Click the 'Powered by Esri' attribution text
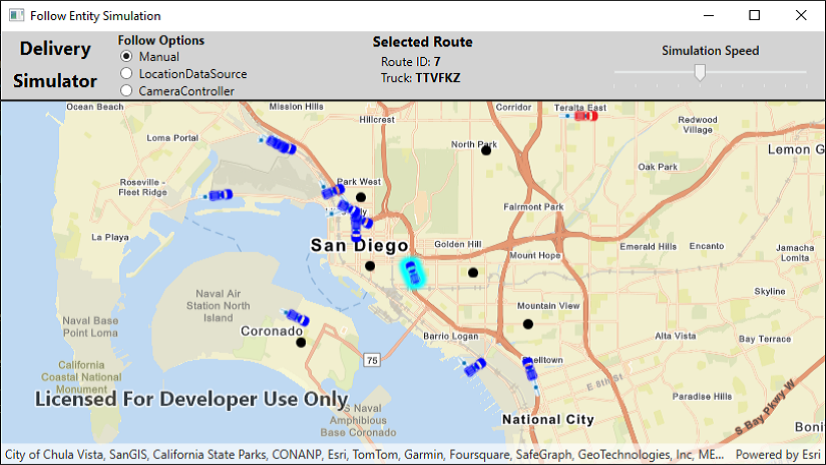 778,454
